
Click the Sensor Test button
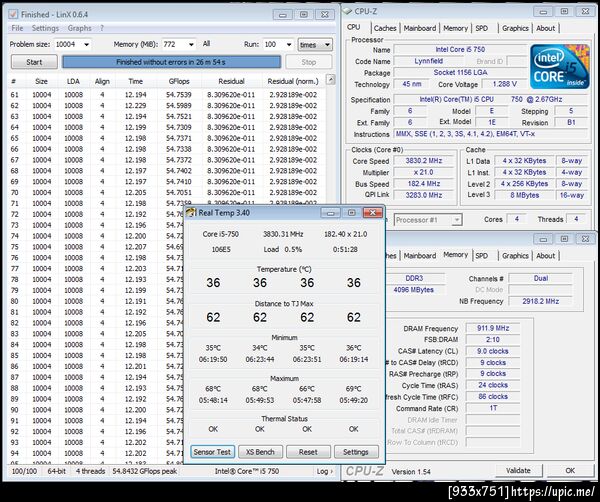pos(212,452)
